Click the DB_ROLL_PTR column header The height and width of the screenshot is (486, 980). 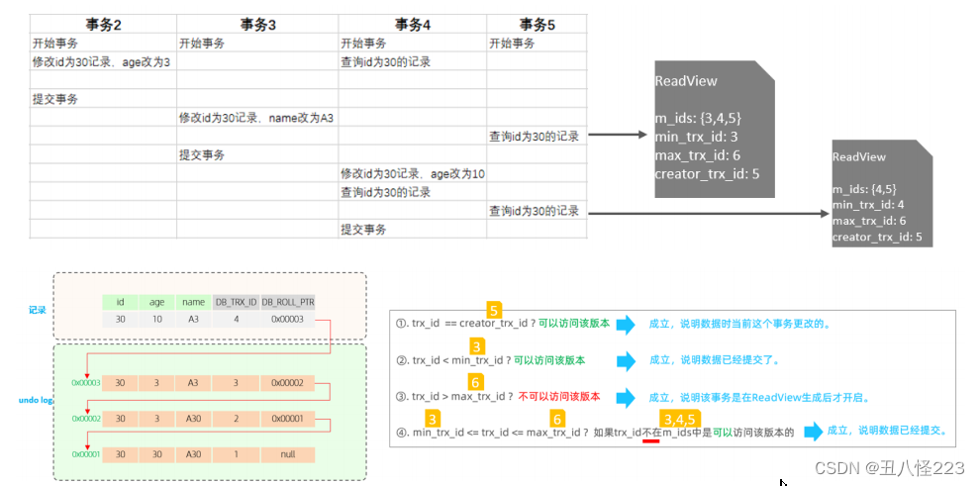pos(287,302)
